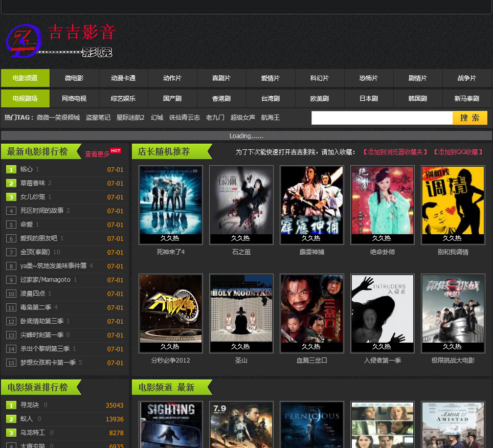Click the 添加到QQ收藏 link
The width and height of the screenshot is (493, 448).
point(458,152)
